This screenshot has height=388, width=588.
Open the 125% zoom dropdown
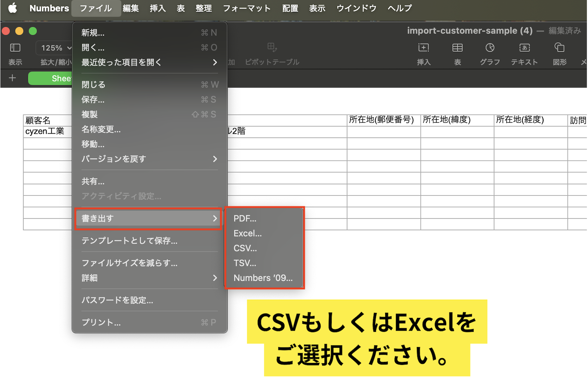[x=54, y=48]
